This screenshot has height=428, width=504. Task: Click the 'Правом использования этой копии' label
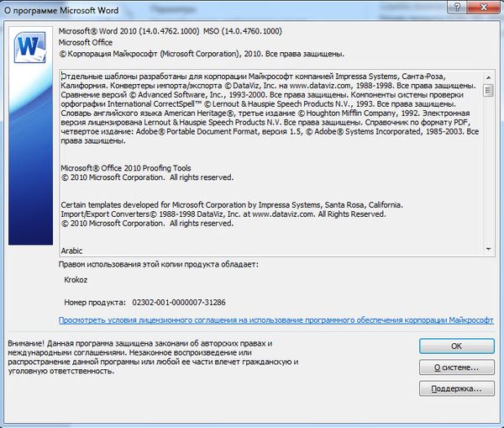click(x=158, y=264)
